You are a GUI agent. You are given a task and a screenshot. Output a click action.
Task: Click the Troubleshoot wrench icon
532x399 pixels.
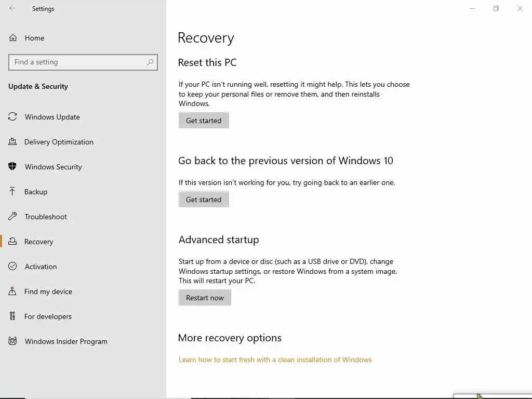pyautogui.click(x=12, y=217)
